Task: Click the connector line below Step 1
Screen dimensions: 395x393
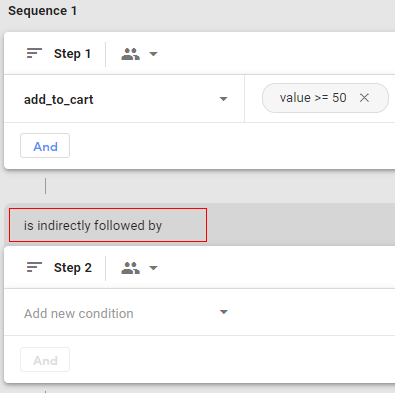Action: coord(46,186)
